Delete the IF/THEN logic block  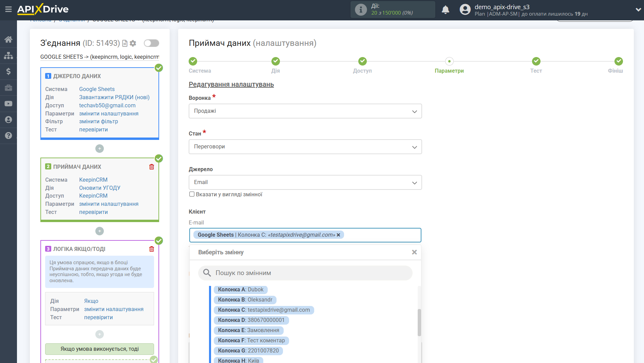(152, 249)
